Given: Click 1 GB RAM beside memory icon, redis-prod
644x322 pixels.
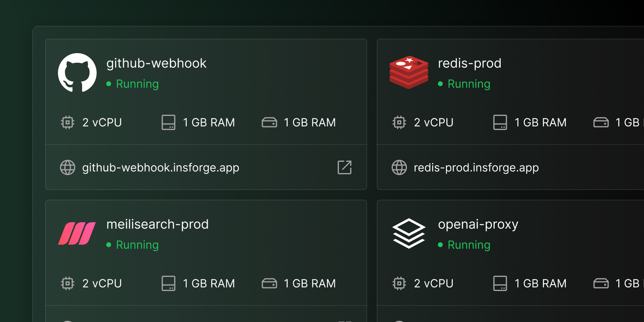Looking at the screenshot, I should 541,122.
